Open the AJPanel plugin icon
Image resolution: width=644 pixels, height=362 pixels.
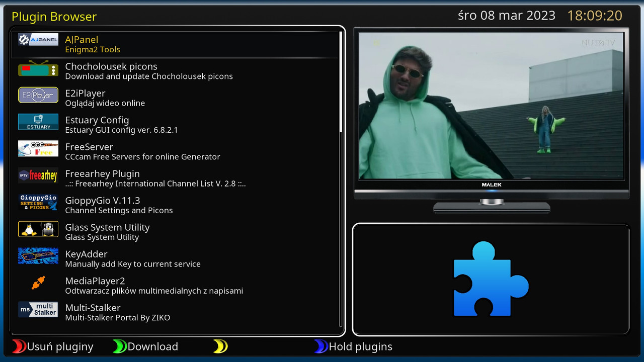pos(38,40)
